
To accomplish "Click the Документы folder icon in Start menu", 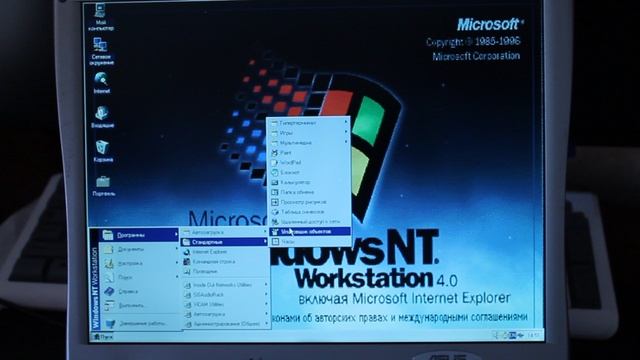I will [x=108, y=249].
